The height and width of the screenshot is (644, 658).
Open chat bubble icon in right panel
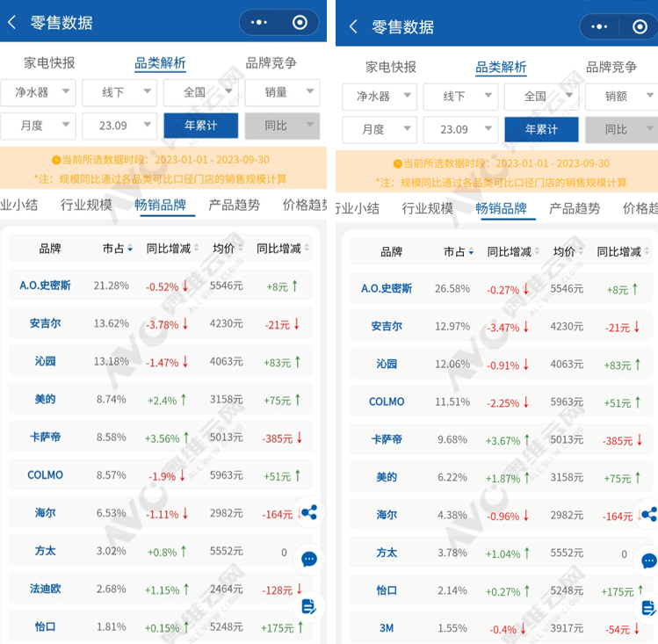click(x=649, y=561)
